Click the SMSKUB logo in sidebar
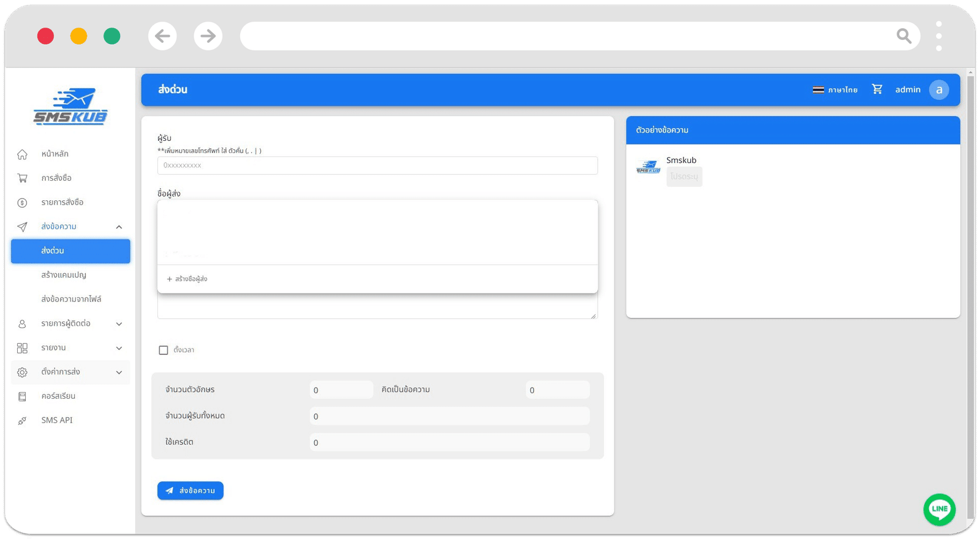 [70, 107]
